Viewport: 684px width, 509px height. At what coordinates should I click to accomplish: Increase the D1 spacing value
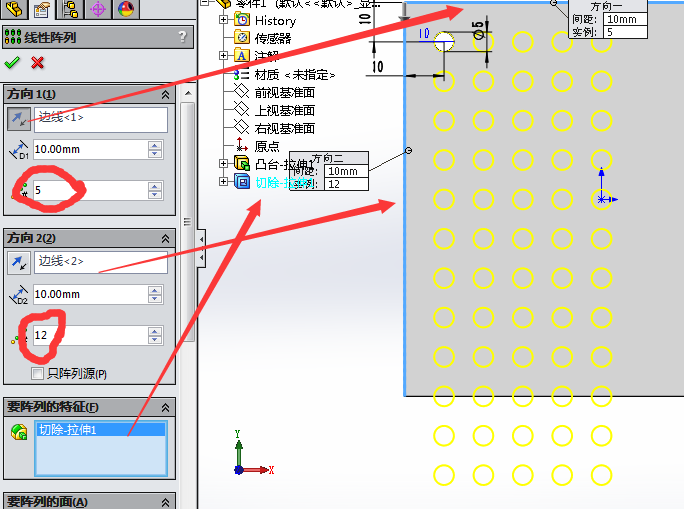[x=155, y=145]
